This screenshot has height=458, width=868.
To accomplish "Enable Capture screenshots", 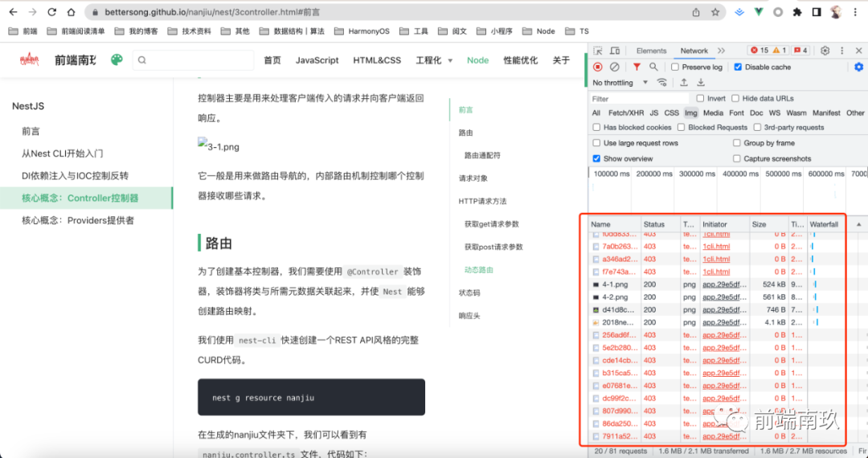I will coord(737,159).
